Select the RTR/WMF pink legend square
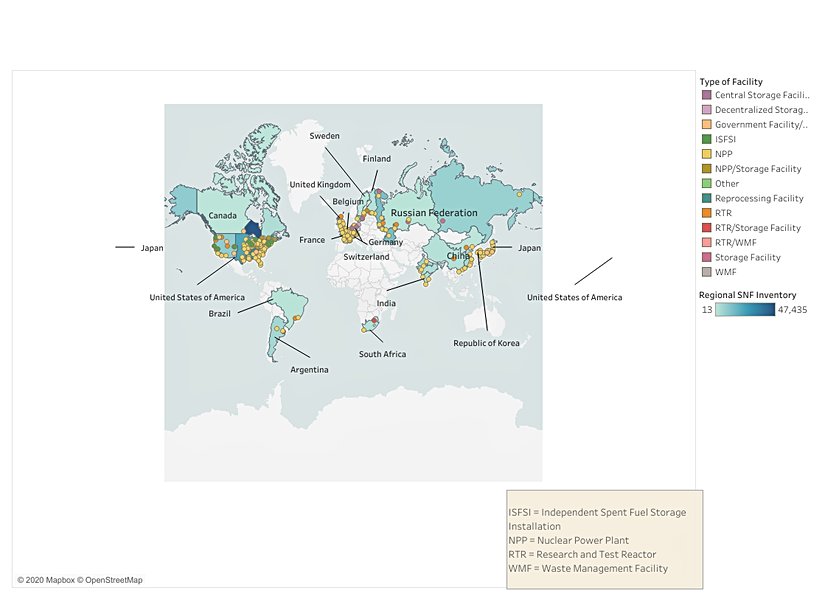825x599 pixels. tap(706, 242)
